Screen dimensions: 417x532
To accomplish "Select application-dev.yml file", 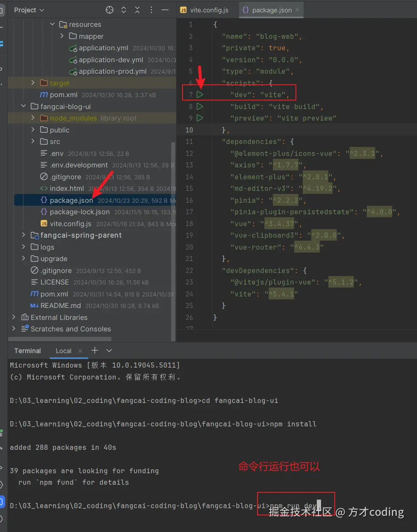I will [111, 60].
